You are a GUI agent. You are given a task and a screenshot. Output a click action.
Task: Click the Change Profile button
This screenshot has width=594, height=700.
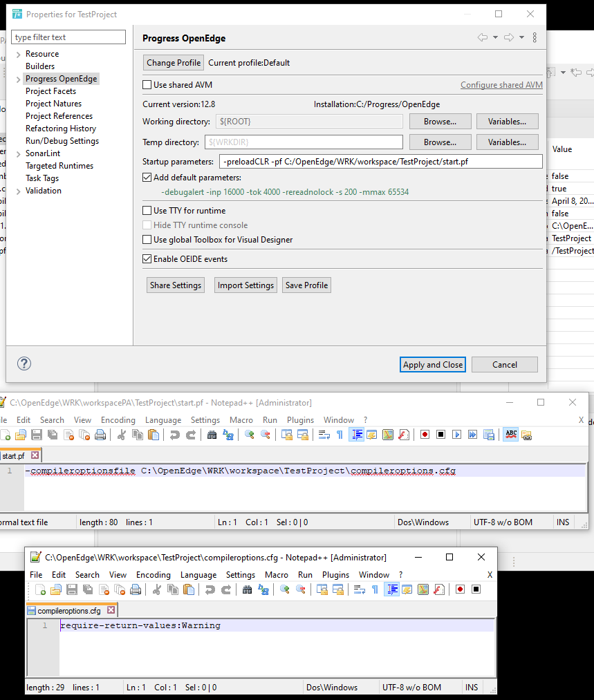tap(174, 63)
